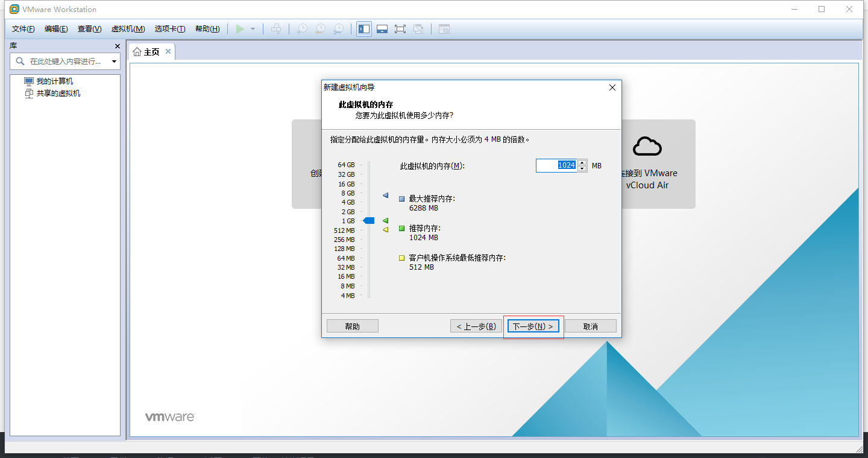Open the library search filter dropdown arrow
The image size is (868, 458).
(114, 62)
